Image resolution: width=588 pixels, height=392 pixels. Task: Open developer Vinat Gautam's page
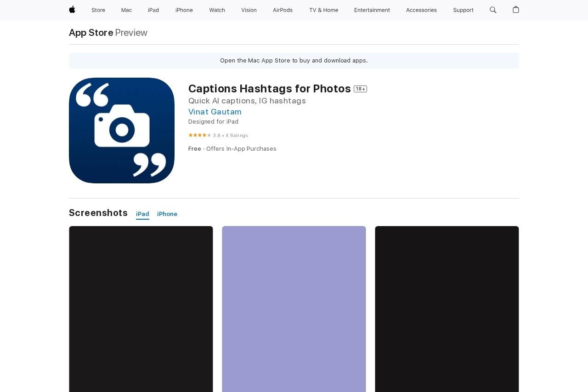tap(215, 112)
